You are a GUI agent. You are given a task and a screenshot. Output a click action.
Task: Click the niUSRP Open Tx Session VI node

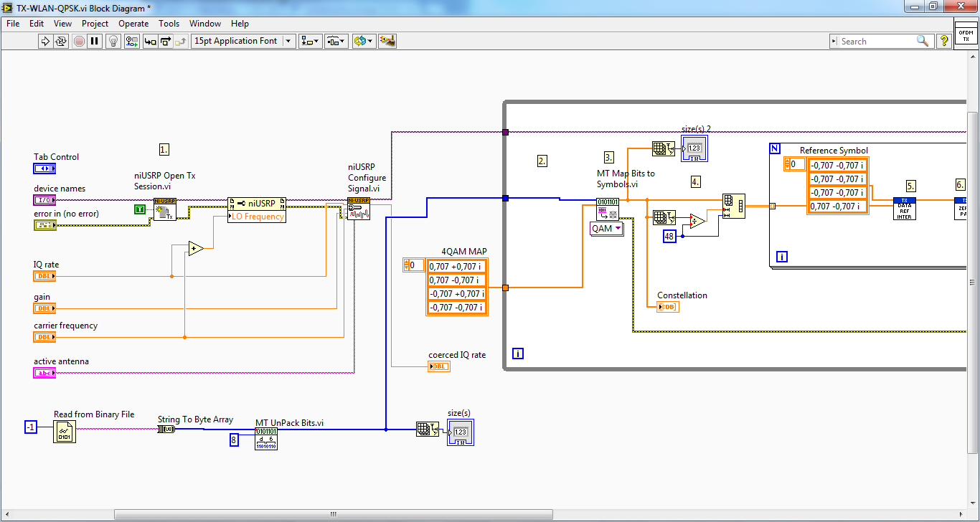point(165,209)
